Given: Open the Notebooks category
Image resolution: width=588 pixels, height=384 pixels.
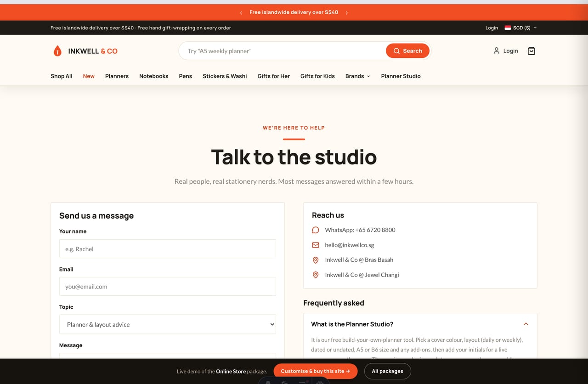Looking at the screenshot, I should (154, 76).
